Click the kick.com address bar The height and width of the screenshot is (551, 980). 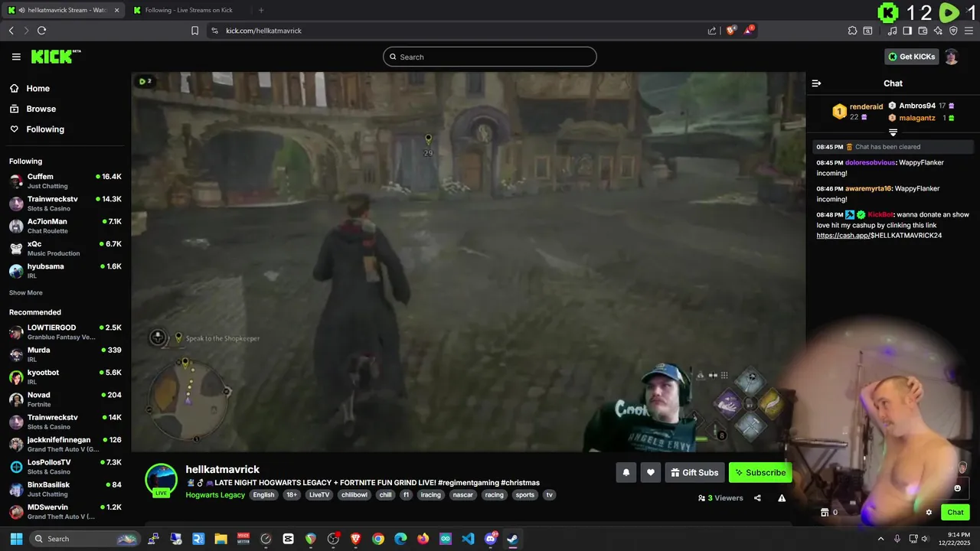coord(459,31)
